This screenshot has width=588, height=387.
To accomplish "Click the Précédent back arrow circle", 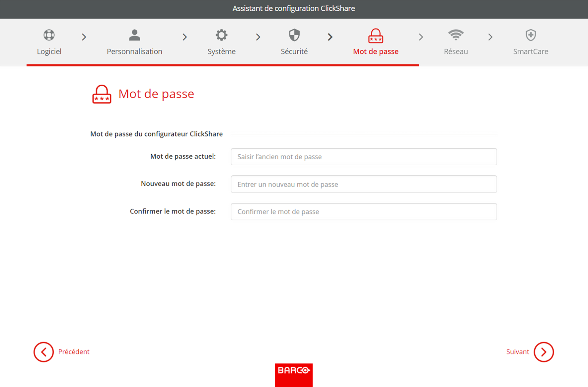I will pyautogui.click(x=43, y=352).
